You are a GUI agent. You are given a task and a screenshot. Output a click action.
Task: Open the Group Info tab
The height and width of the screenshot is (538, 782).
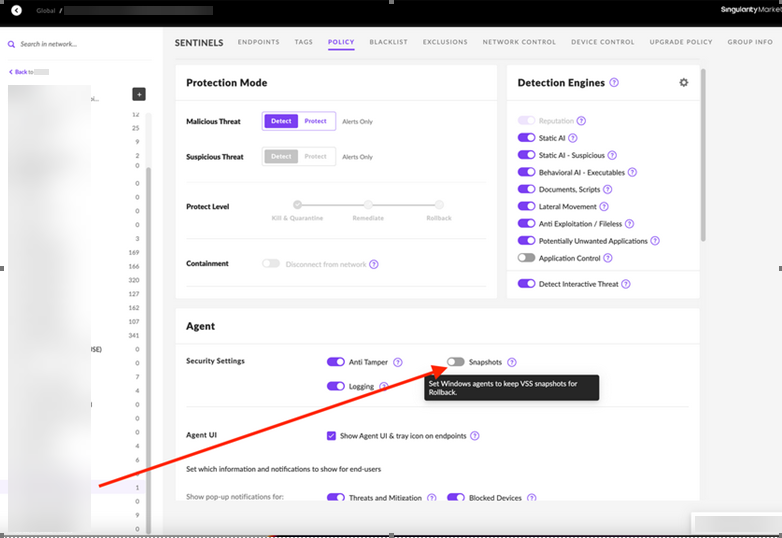[x=750, y=42]
